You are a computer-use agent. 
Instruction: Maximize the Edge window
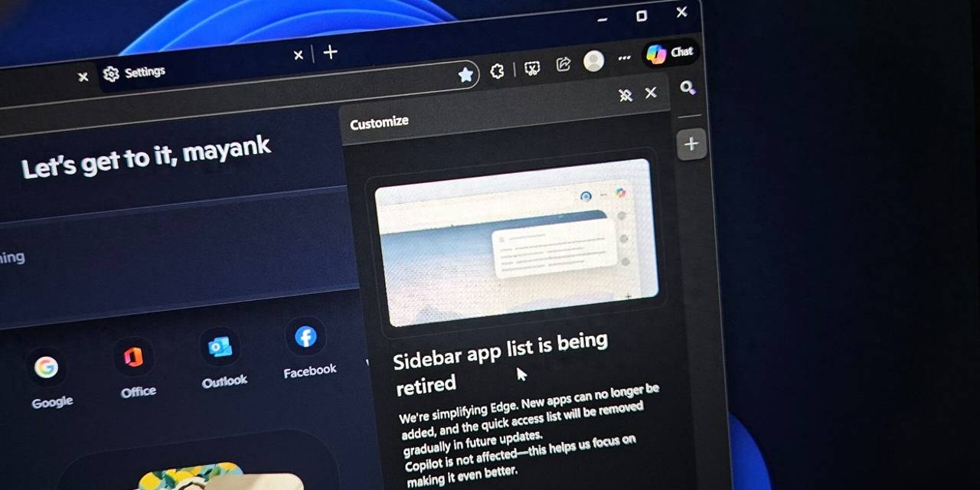642,15
